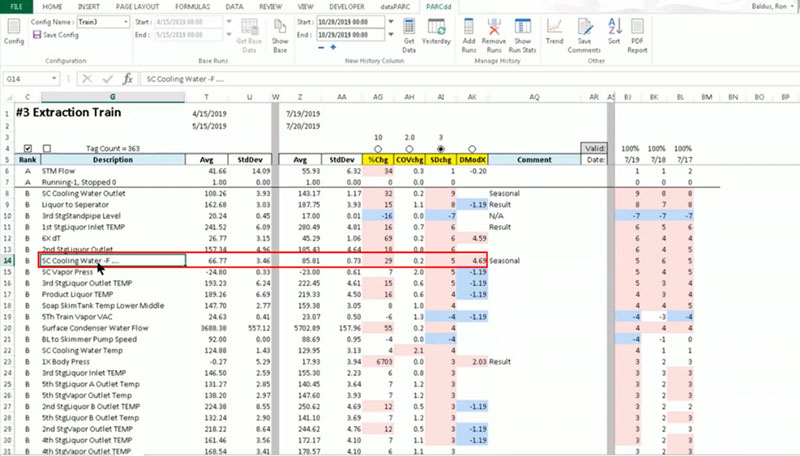This screenshot has height=456, width=800.
Task: Toggle the checked checkbox in row 4
Action: 28,148
